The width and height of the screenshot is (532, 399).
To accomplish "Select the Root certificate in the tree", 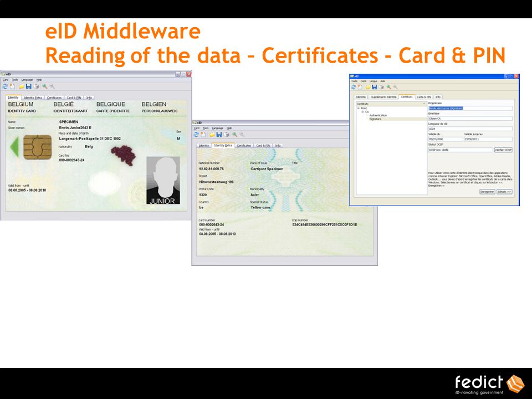I will tap(364, 108).
